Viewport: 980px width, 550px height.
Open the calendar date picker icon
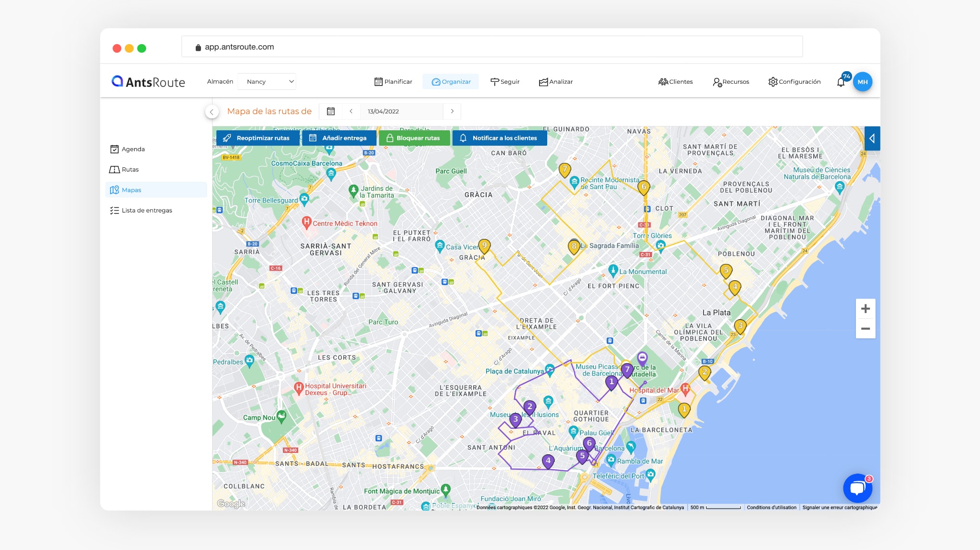331,112
